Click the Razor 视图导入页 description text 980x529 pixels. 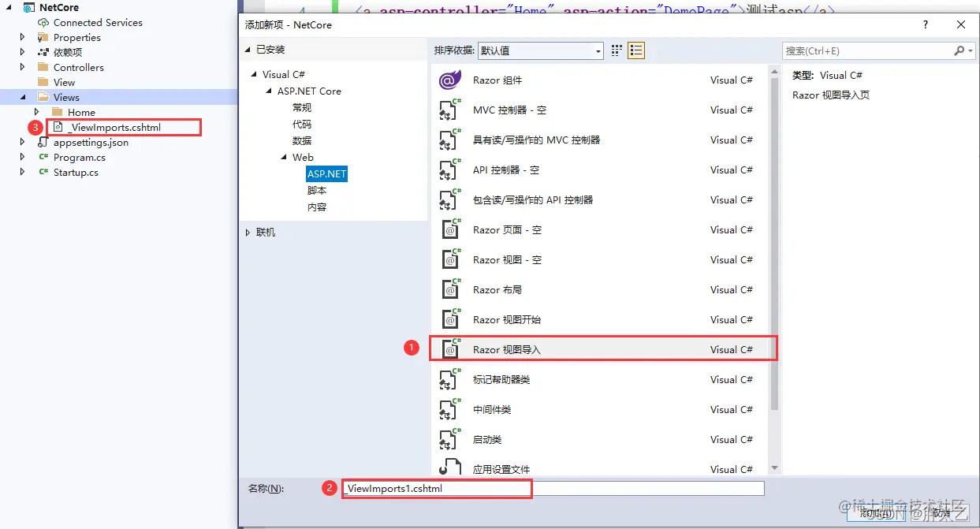click(x=831, y=95)
